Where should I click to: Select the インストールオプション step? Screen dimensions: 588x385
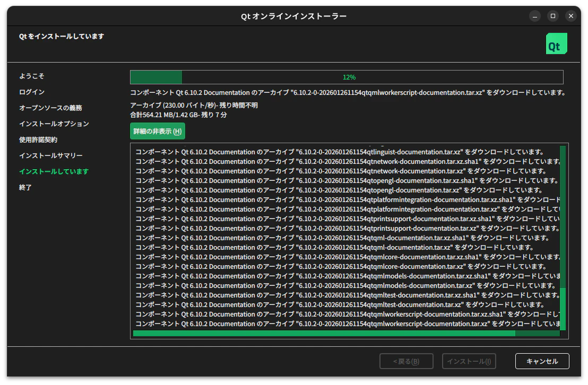(54, 124)
